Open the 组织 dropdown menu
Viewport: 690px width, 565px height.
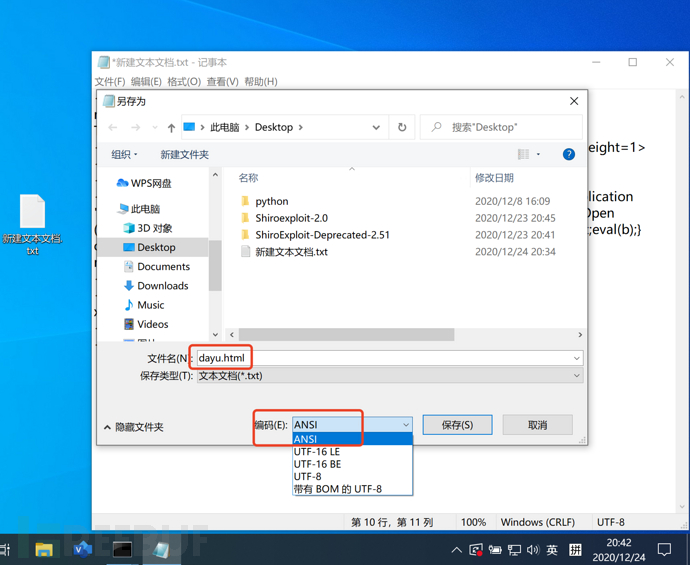tap(125, 154)
